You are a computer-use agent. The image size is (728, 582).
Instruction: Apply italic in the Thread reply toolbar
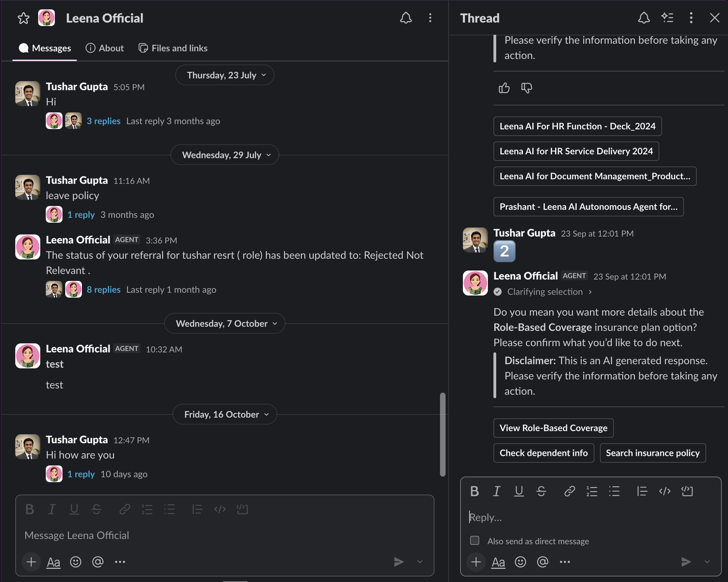pos(497,491)
